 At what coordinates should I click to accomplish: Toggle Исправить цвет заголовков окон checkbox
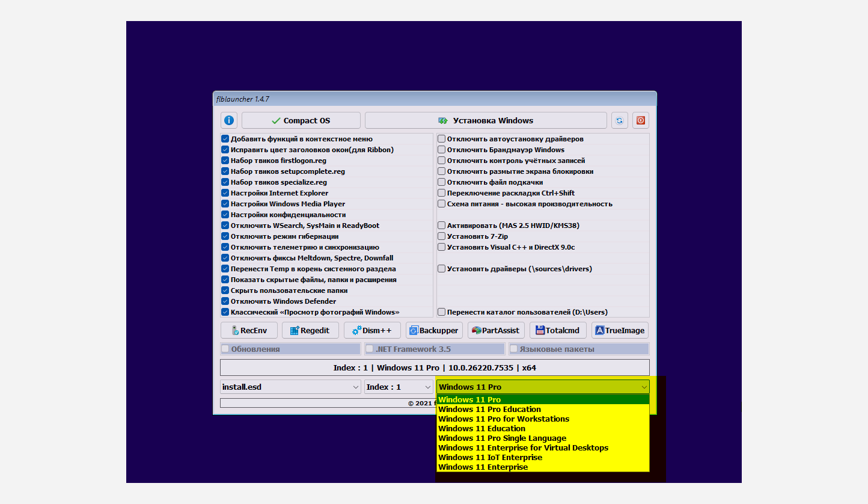pos(225,150)
